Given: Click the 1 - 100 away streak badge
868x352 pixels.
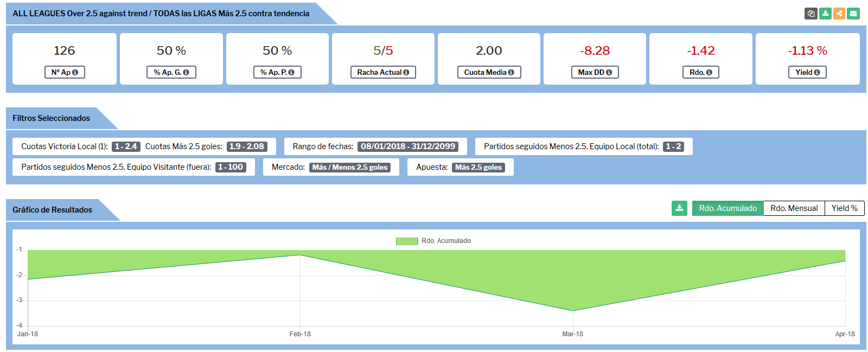Looking at the screenshot, I should (231, 167).
